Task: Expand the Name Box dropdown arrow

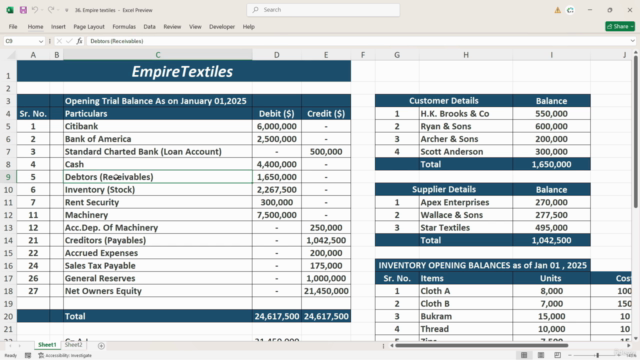Action: pos(41,41)
